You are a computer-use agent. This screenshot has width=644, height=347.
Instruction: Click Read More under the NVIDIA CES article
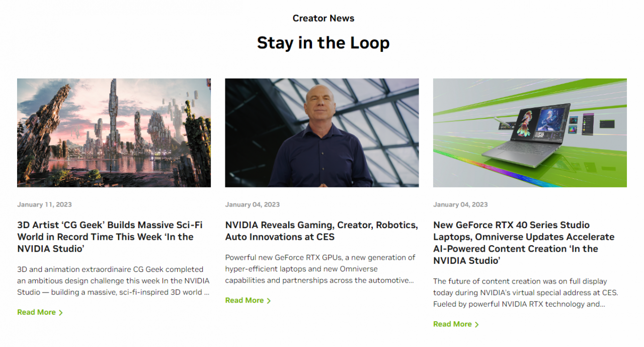point(244,300)
